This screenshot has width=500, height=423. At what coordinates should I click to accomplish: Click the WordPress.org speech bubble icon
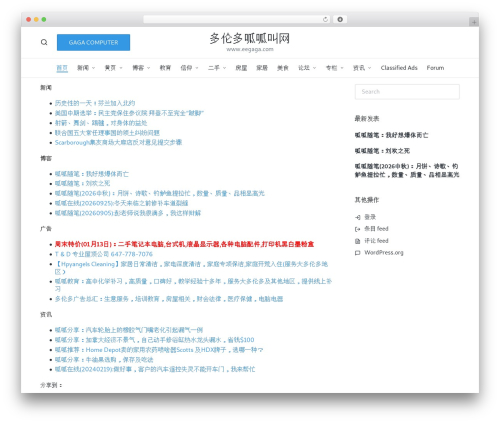pos(358,253)
